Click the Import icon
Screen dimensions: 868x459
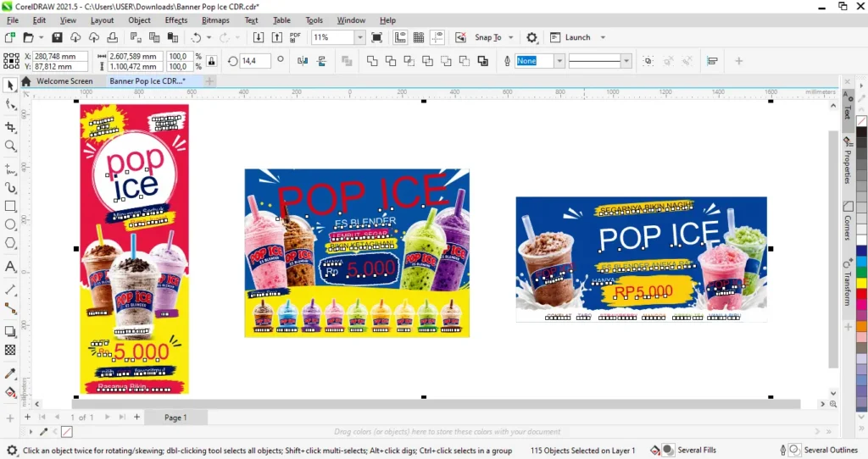[x=258, y=37]
